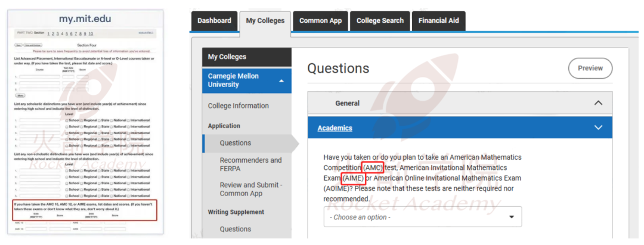The image size is (644, 245).
Task: Open Recommenders and FERPA
Action: 250,164
